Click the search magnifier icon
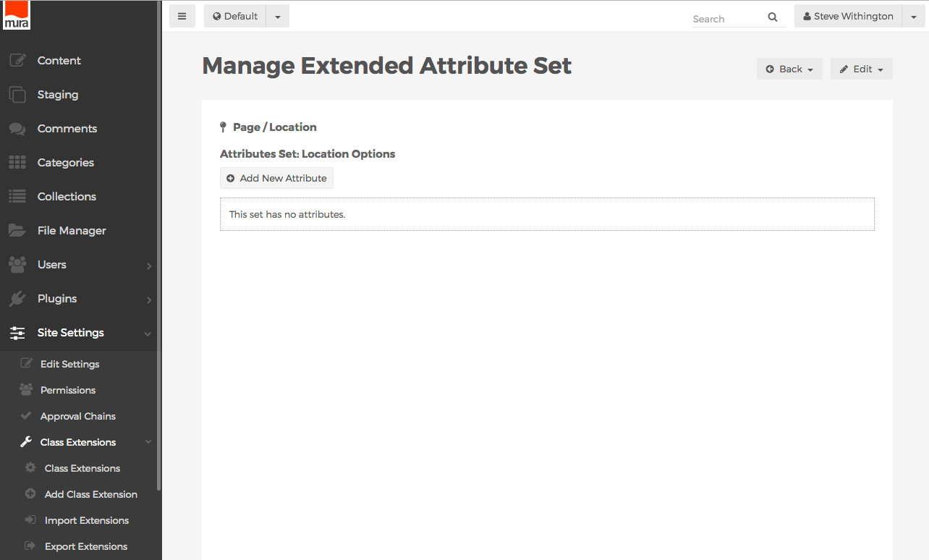 pos(773,17)
